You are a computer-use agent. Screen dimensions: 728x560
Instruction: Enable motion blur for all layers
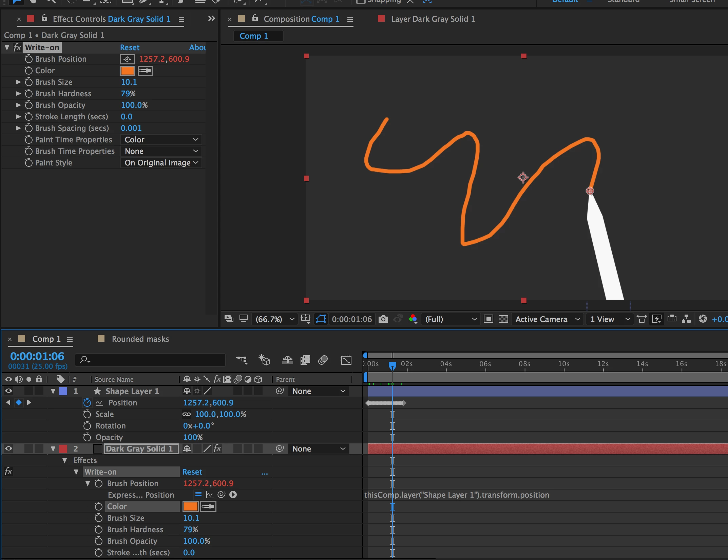point(323,360)
